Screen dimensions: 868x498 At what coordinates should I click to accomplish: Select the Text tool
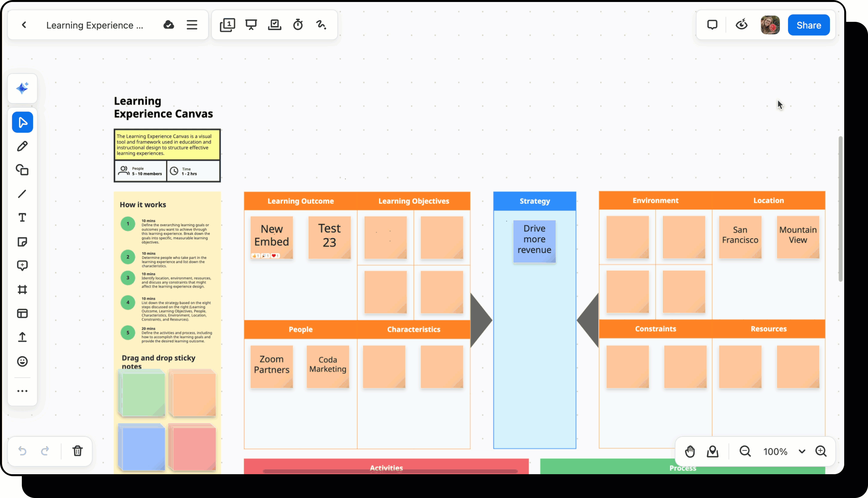coord(22,217)
